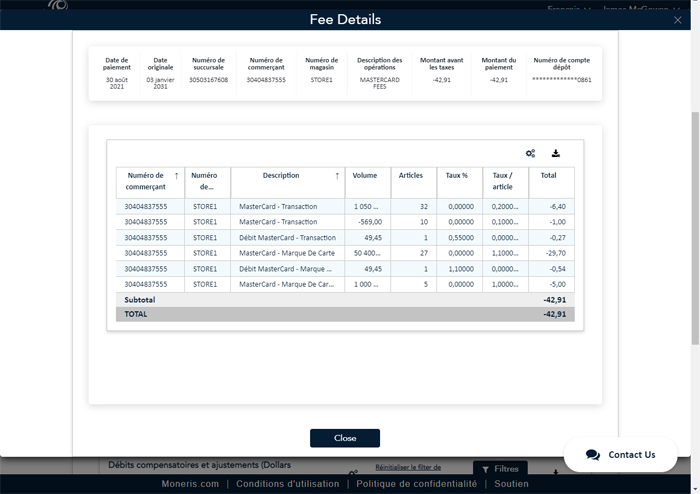Image resolution: width=700 pixels, height=494 pixels.
Task: Click the Volume column header
Action: [368, 183]
